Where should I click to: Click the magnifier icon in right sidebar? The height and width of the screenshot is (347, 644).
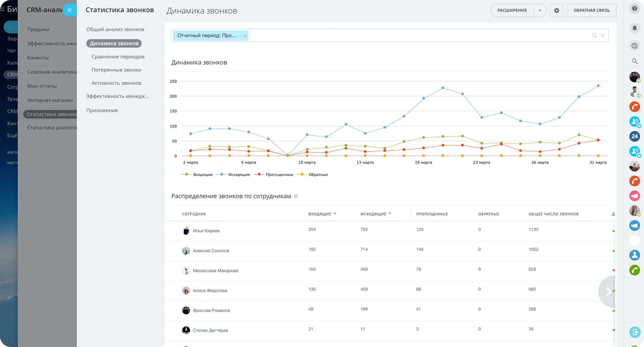pos(635,61)
